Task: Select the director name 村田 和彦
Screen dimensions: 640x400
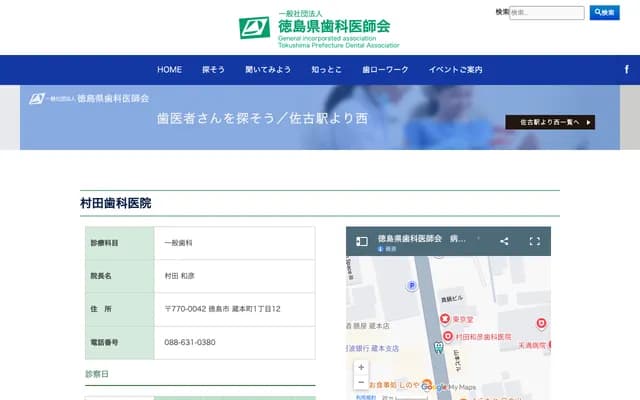Action: [180, 276]
